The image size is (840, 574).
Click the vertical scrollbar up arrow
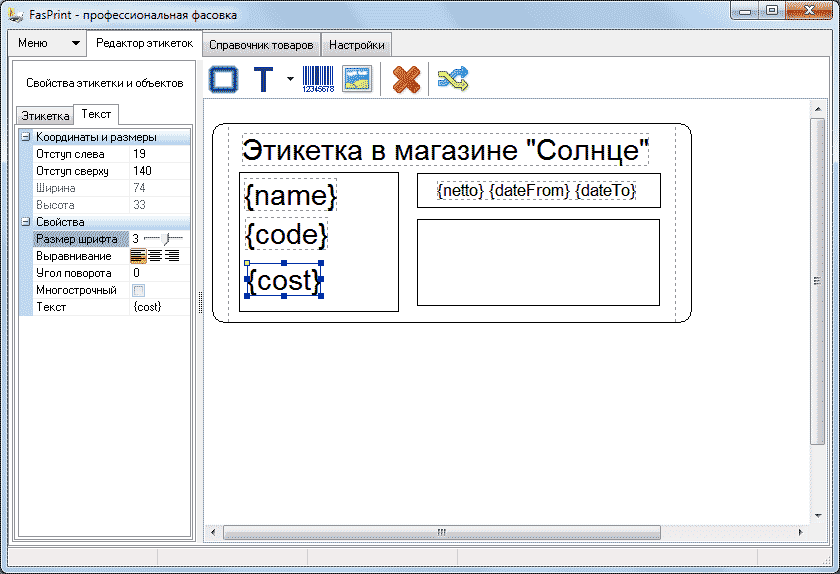point(818,109)
